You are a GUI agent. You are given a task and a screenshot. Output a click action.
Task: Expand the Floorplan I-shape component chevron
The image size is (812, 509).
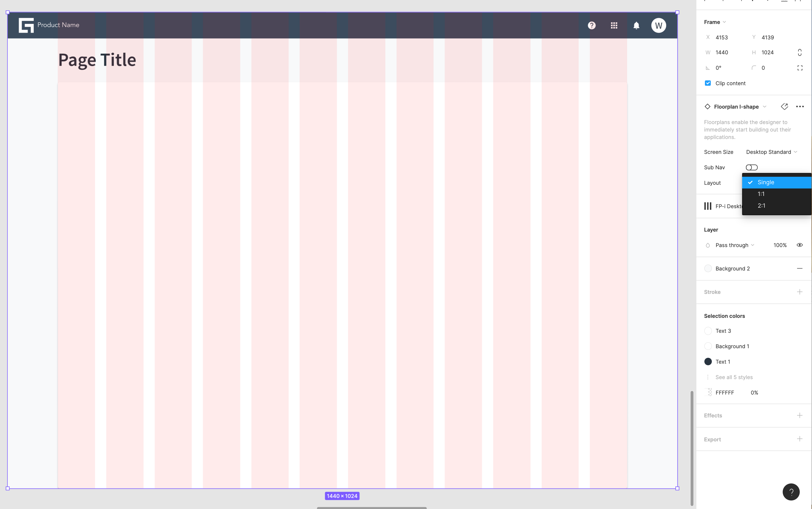(765, 107)
